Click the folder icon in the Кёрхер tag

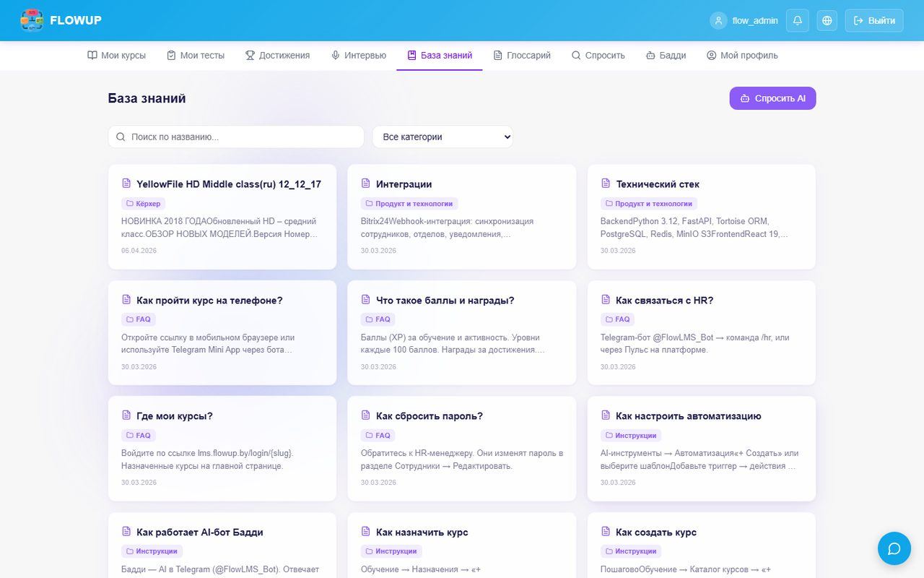(130, 204)
